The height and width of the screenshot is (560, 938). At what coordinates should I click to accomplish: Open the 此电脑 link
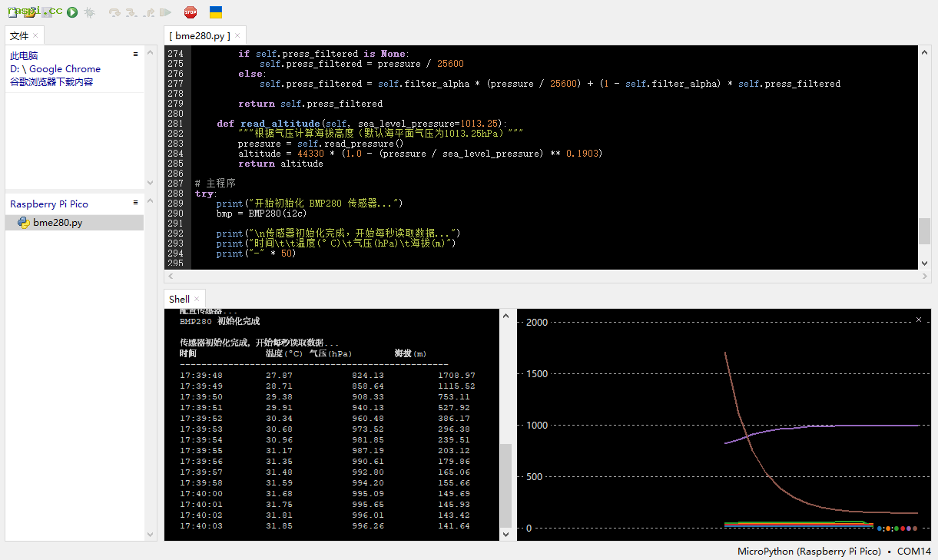point(24,55)
